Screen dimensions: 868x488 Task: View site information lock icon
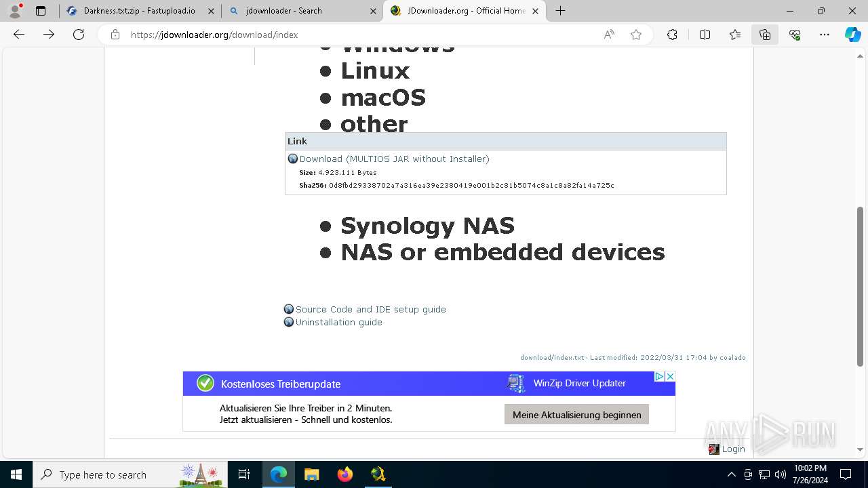coord(115,35)
